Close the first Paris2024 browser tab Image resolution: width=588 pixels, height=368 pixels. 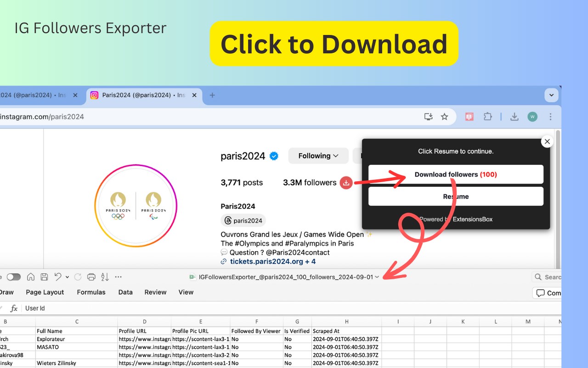coord(75,95)
